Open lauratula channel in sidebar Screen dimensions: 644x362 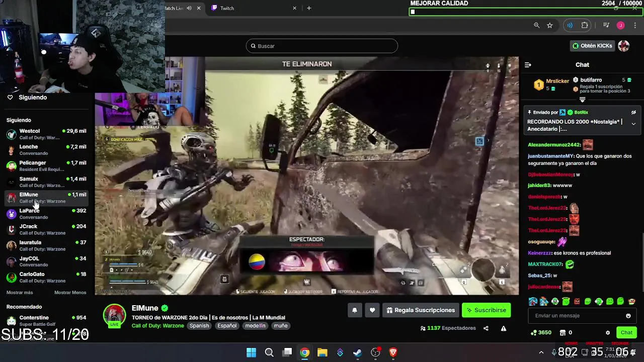tap(47, 245)
